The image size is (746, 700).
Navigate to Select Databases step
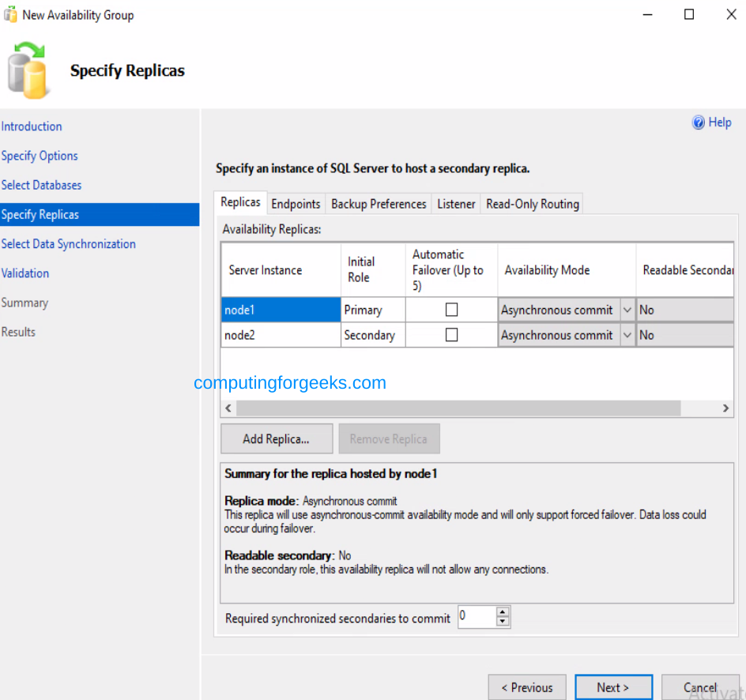pos(41,185)
